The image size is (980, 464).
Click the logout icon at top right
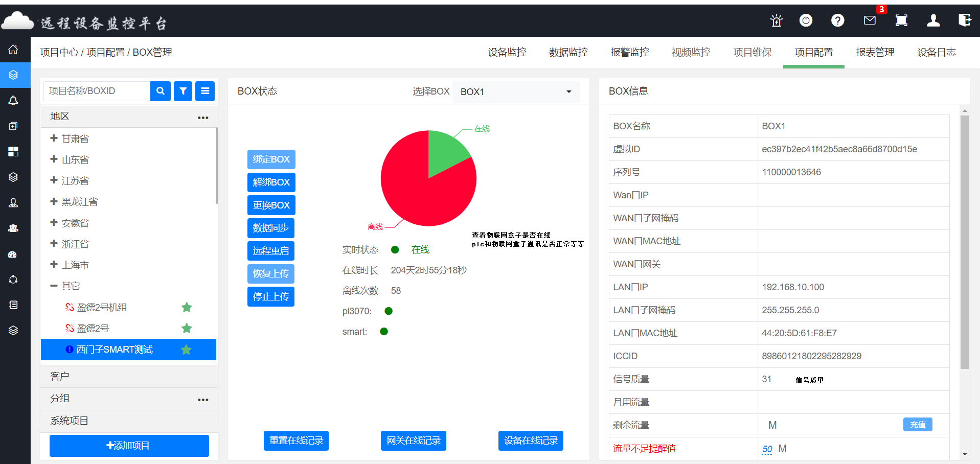click(x=964, y=20)
